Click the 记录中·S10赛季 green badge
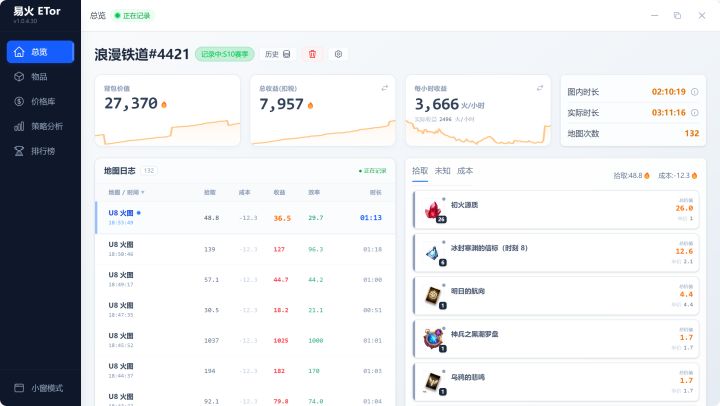The image size is (720, 406). pos(225,54)
